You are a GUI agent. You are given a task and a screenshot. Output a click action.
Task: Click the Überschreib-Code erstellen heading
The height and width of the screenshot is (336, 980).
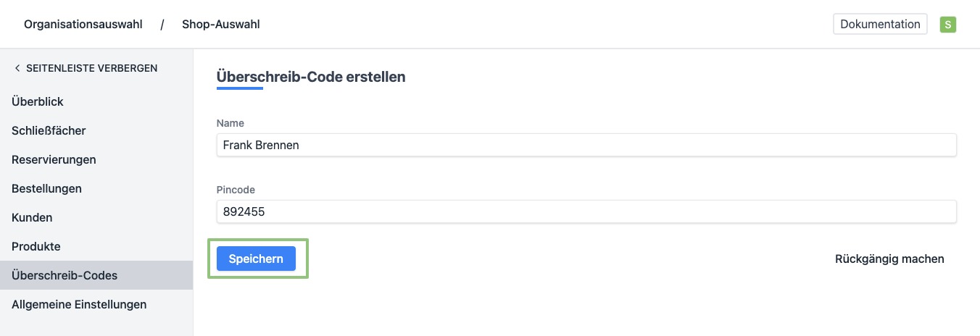tap(311, 77)
